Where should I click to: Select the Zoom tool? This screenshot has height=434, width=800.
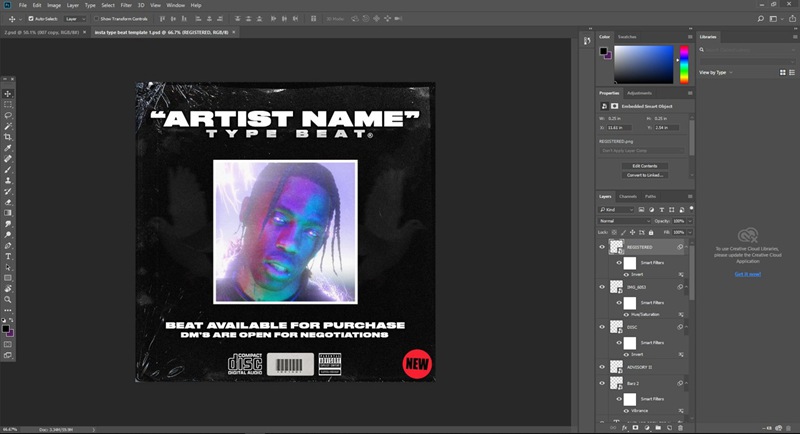(8, 299)
